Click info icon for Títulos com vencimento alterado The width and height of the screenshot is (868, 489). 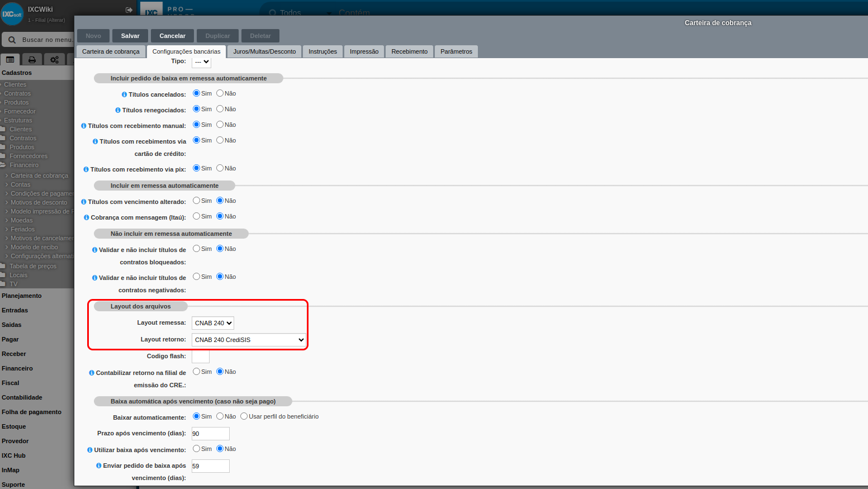[x=84, y=202]
